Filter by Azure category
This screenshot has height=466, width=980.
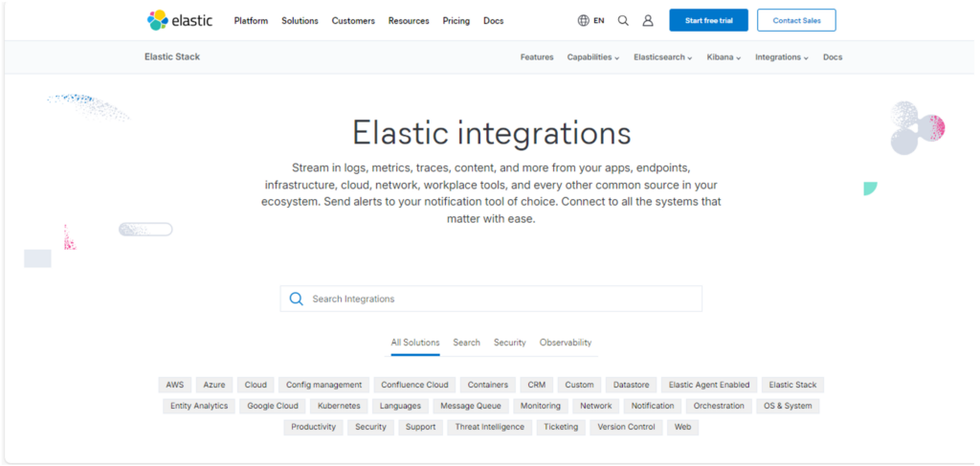214,385
